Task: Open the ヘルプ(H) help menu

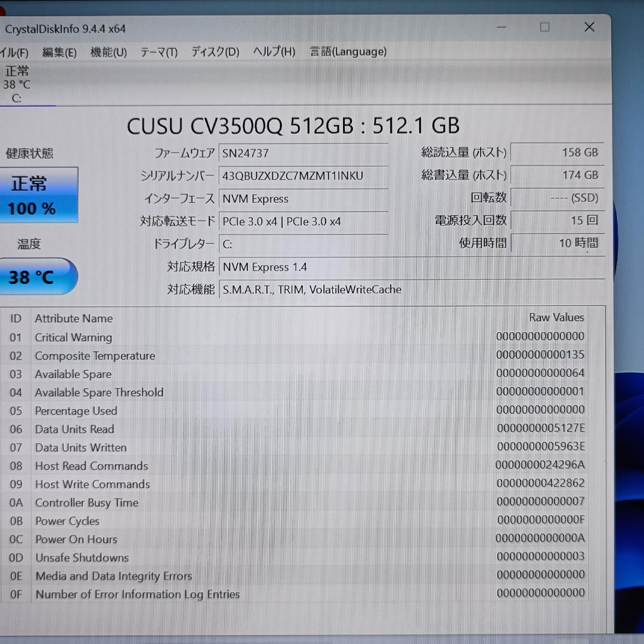Action: (x=273, y=52)
